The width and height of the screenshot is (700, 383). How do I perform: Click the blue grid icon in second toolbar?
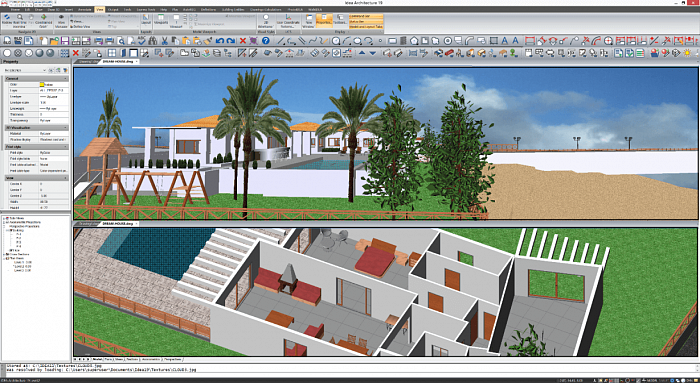pyautogui.click(x=65, y=53)
